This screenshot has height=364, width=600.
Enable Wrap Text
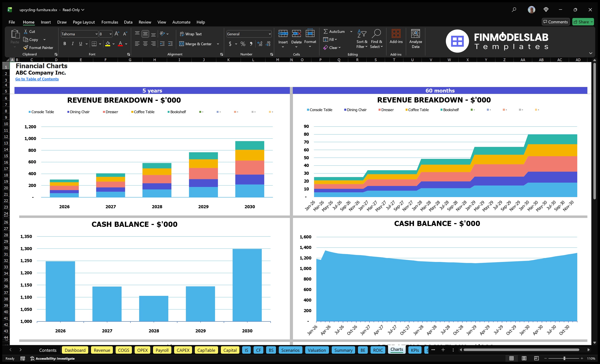tap(191, 34)
